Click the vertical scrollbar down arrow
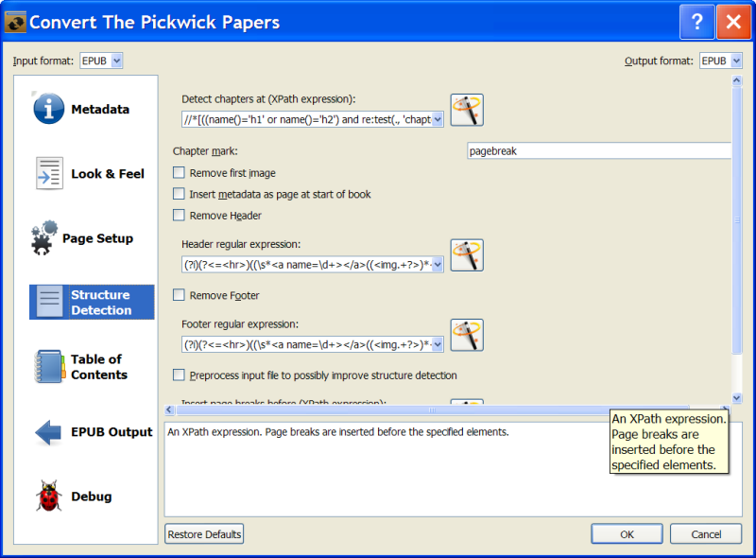 [x=737, y=398]
